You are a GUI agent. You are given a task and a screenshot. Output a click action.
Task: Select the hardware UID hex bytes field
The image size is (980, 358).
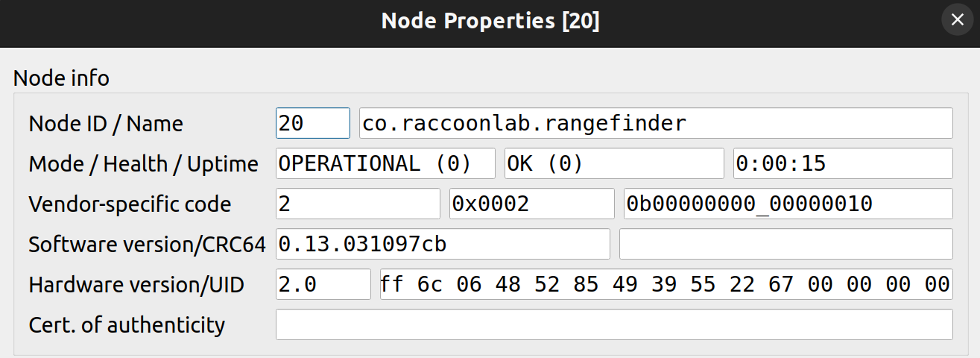tap(666, 284)
